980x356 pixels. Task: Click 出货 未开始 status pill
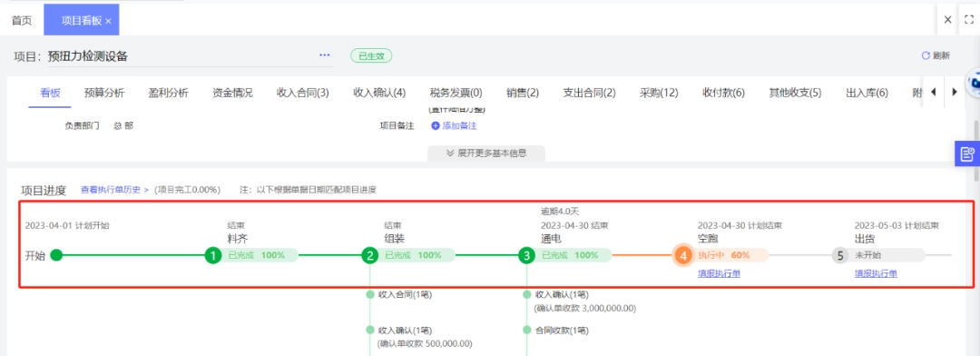click(887, 255)
